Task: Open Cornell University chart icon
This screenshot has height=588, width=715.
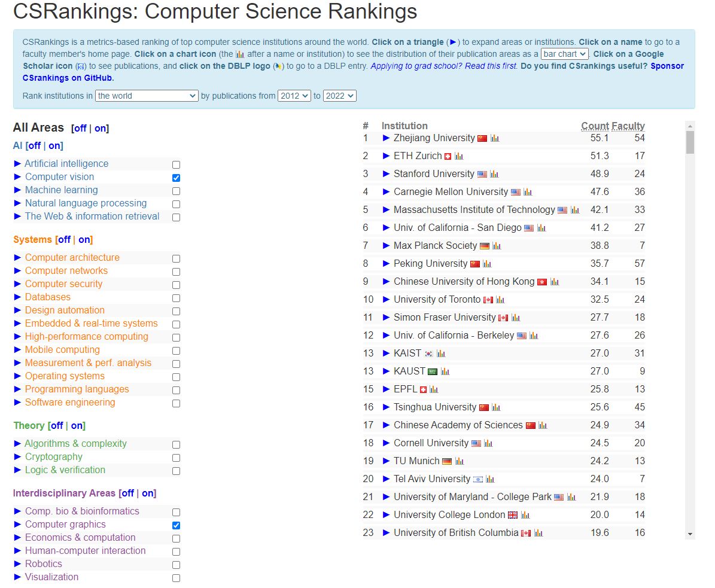Action: coord(488,443)
